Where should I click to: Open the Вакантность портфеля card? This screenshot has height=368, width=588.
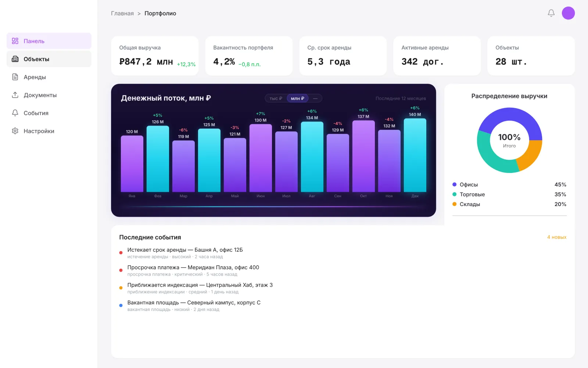click(249, 56)
